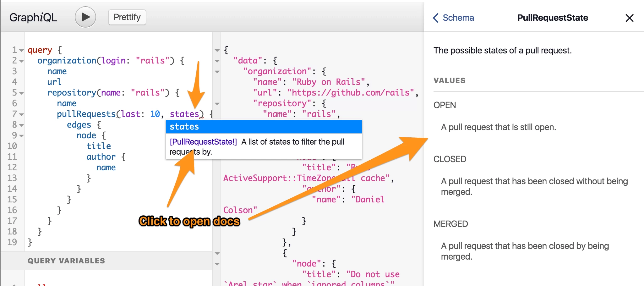Collapse the query block on line 1

coord(21,50)
